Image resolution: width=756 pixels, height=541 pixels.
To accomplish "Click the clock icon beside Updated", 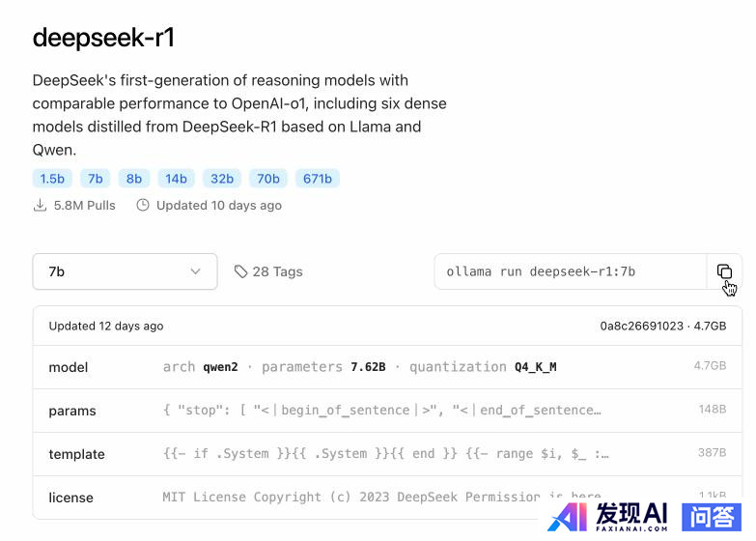I will pos(143,206).
